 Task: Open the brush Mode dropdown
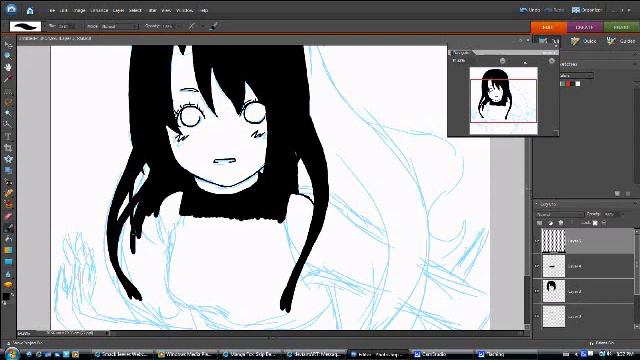pyautogui.click(x=119, y=27)
